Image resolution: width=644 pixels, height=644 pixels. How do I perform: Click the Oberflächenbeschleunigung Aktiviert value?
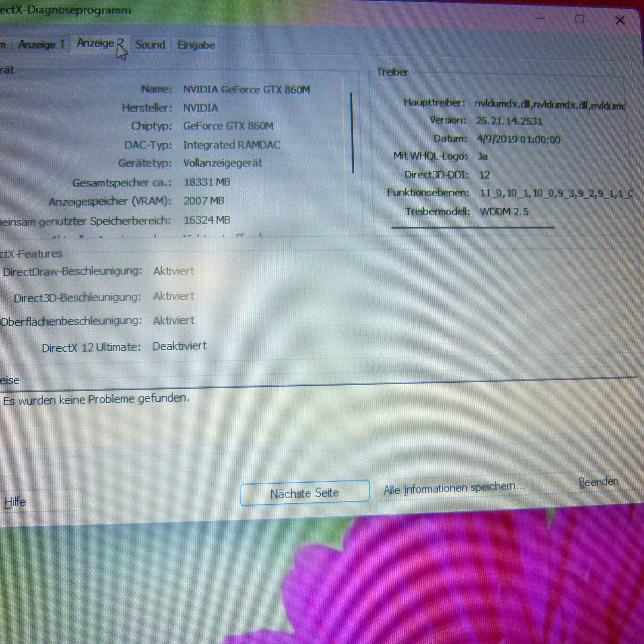(x=173, y=321)
